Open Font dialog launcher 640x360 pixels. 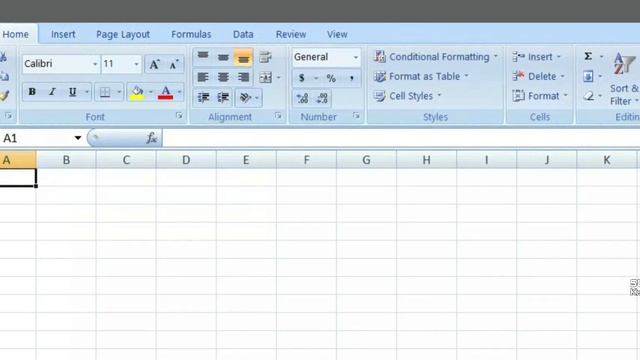[x=179, y=116]
